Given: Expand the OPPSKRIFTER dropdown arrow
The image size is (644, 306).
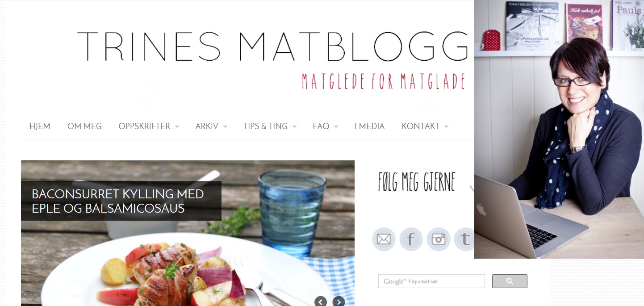Looking at the screenshot, I should click(x=177, y=127).
